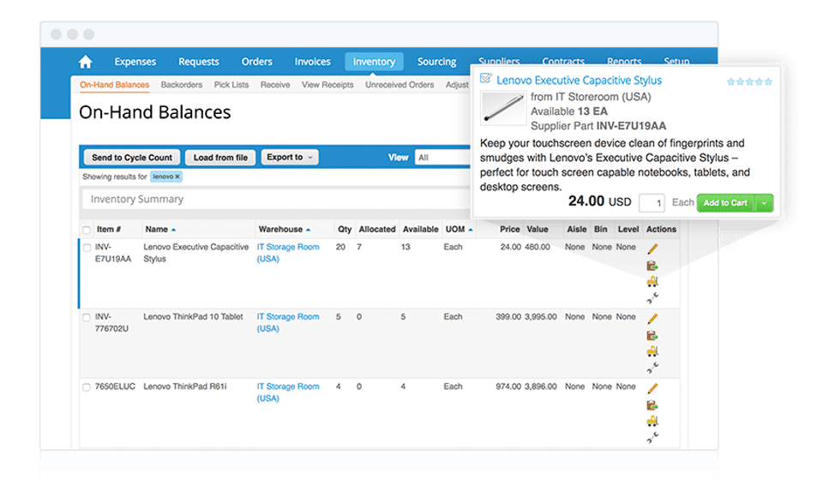
Task: Click clipboard transfer icon for ThinkPad R61i row
Action: [652, 405]
